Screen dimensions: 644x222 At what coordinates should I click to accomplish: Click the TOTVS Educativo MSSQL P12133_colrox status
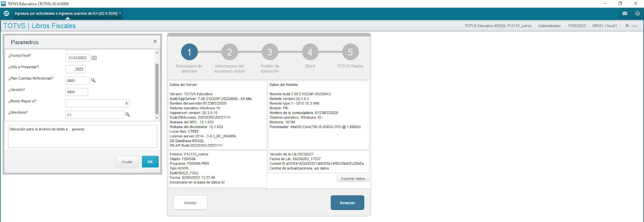pos(498,26)
